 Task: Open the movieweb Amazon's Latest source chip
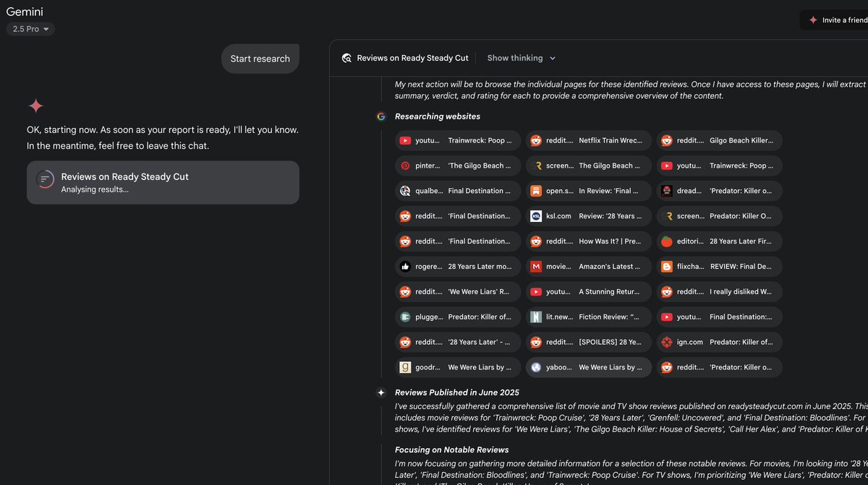click(x=589, y=267)
